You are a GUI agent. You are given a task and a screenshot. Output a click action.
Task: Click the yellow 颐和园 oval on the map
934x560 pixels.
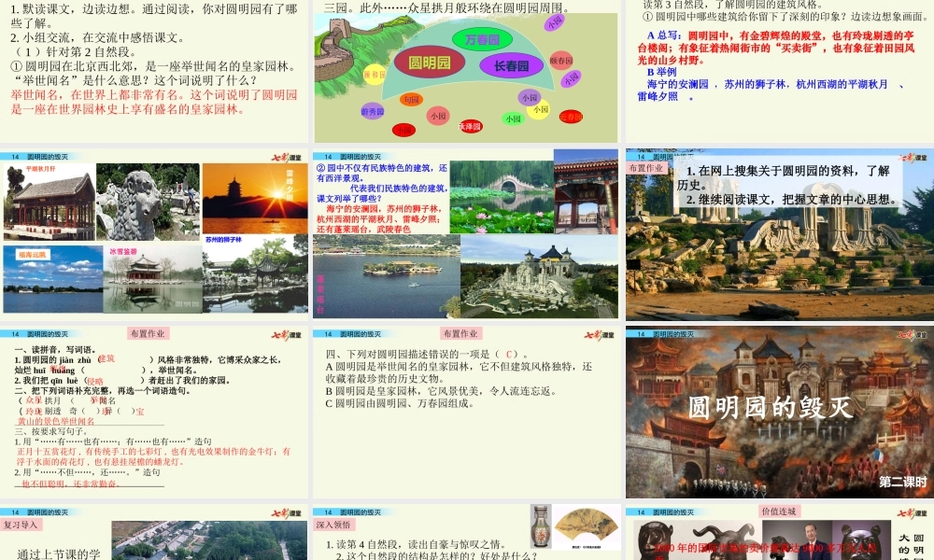click(375, 73)
